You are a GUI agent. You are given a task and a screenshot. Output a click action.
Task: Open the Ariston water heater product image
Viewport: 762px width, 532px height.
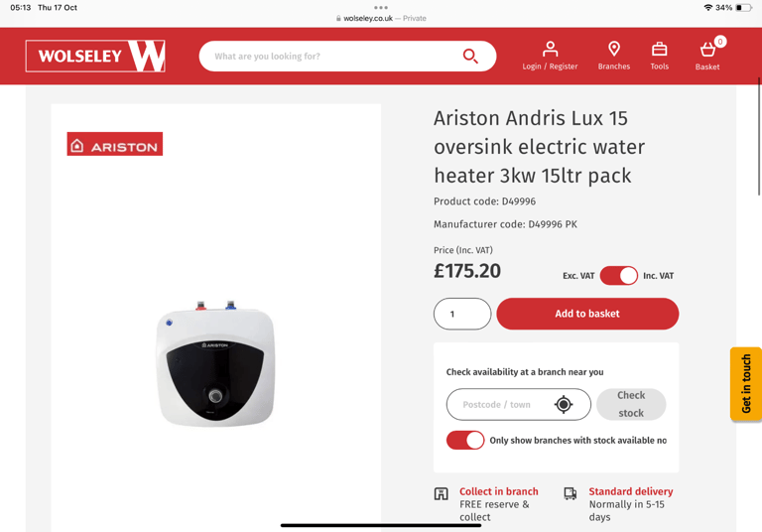click(x=215, y=363)
